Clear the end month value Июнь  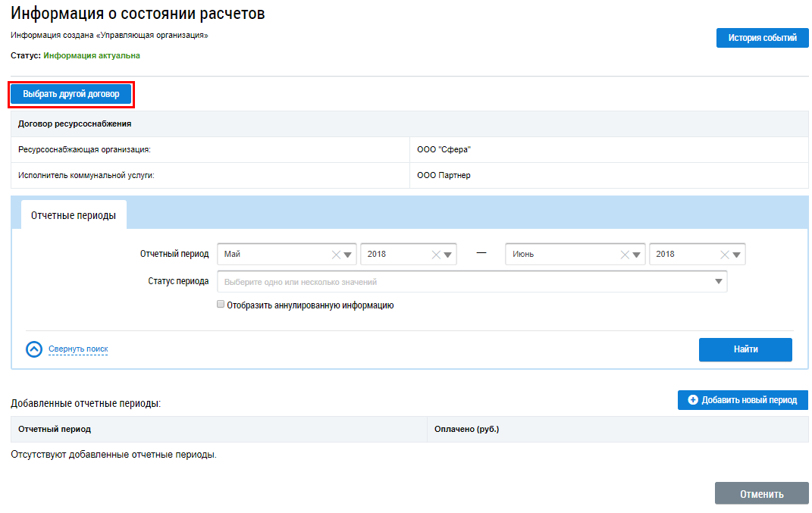pyautogui.click(x=625, y=255)
